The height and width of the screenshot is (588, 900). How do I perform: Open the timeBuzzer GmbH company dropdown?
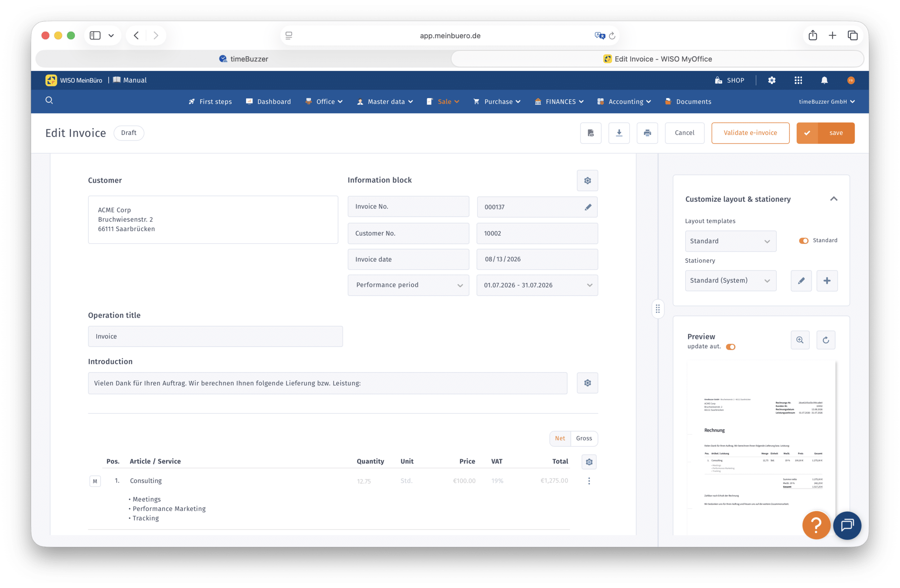[x=827, y=101]
